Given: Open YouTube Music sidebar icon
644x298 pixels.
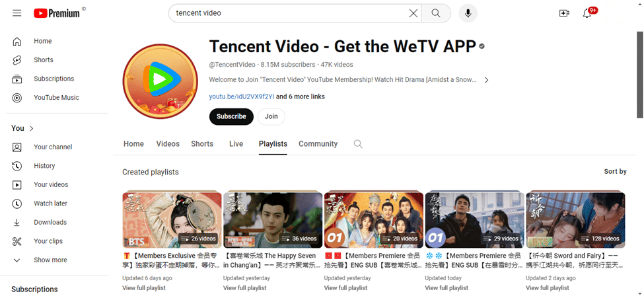Looking at the screenshot, I should pos(17,98).
